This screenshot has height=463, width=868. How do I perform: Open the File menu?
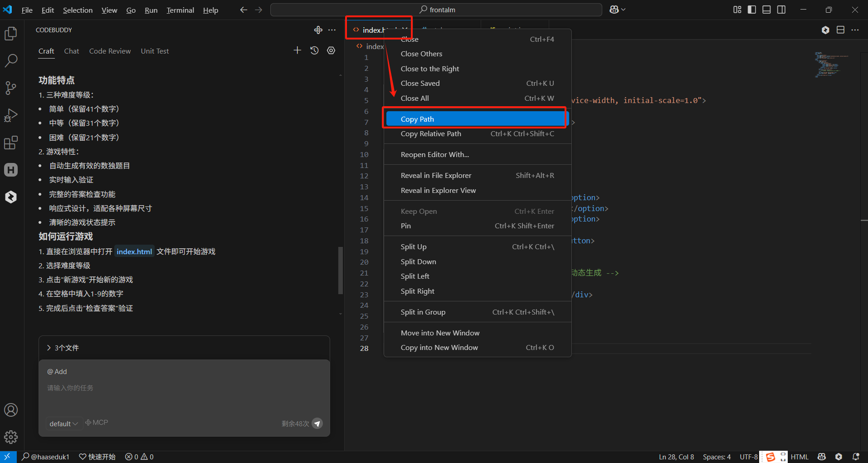[27, 10]
